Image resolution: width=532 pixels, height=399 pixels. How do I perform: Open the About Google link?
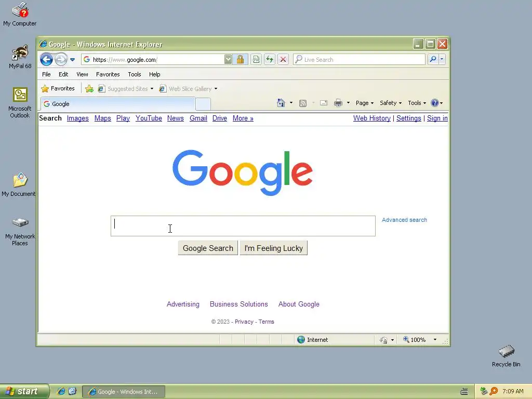pyautogui.click(x=299, y=304)
